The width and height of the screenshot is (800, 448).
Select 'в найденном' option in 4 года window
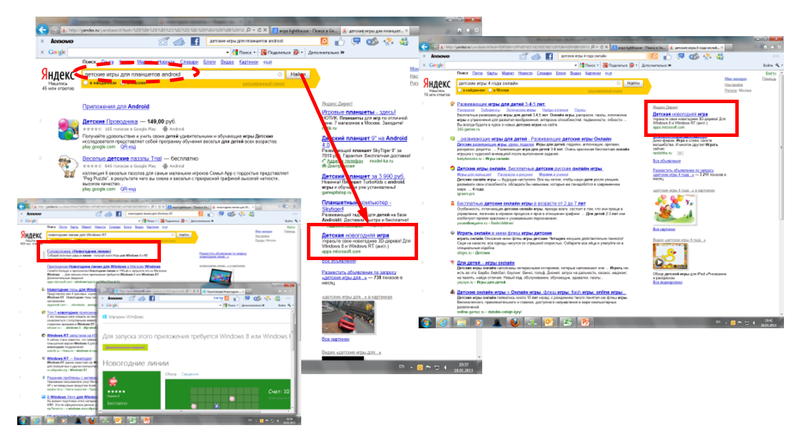pyautogui.click(x=460, y=90)
